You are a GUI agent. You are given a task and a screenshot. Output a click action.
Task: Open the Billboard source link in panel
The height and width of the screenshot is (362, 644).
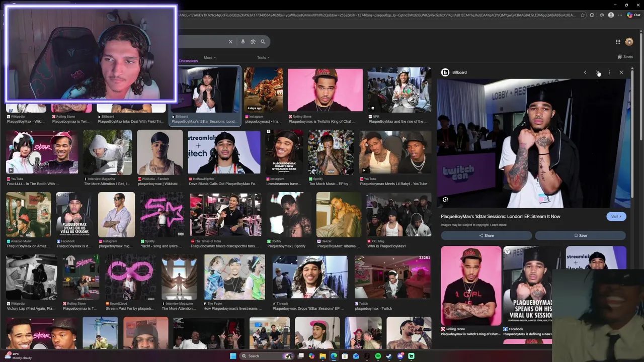454,72
